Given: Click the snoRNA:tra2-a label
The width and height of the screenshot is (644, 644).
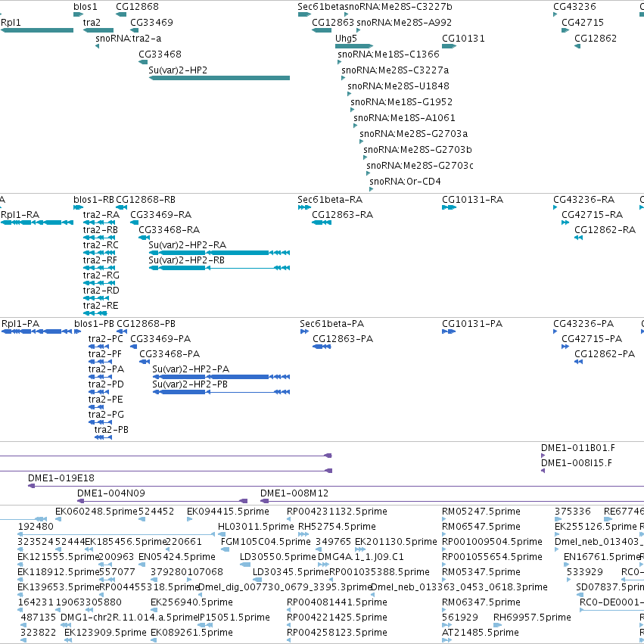Looking at the screenshot, I should tap(128, 39).
